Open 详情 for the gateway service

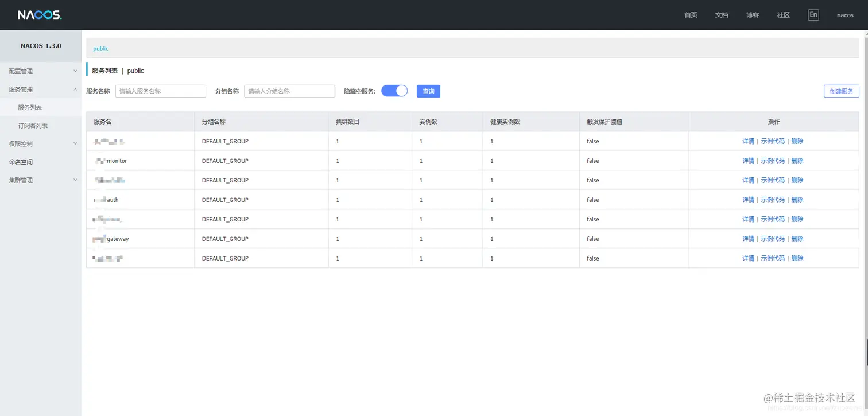pyautogui.click(x=748, y=239)
